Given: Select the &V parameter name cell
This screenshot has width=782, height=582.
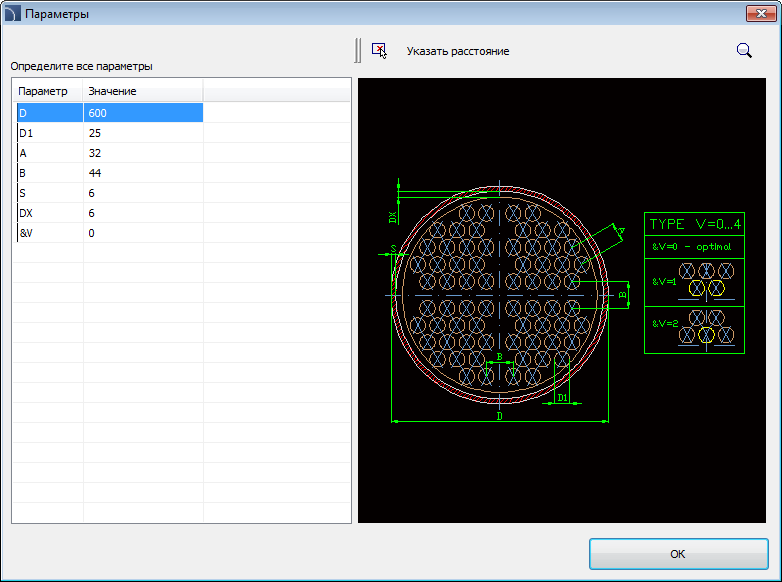Looking at the screenshot, I should point(50,233).
